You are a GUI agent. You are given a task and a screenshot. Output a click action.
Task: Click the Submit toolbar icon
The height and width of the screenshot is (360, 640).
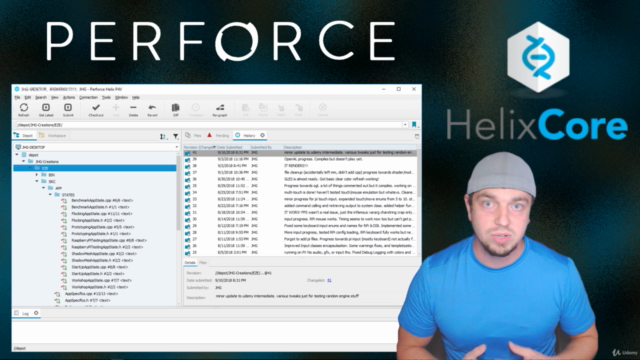(68, 107)
